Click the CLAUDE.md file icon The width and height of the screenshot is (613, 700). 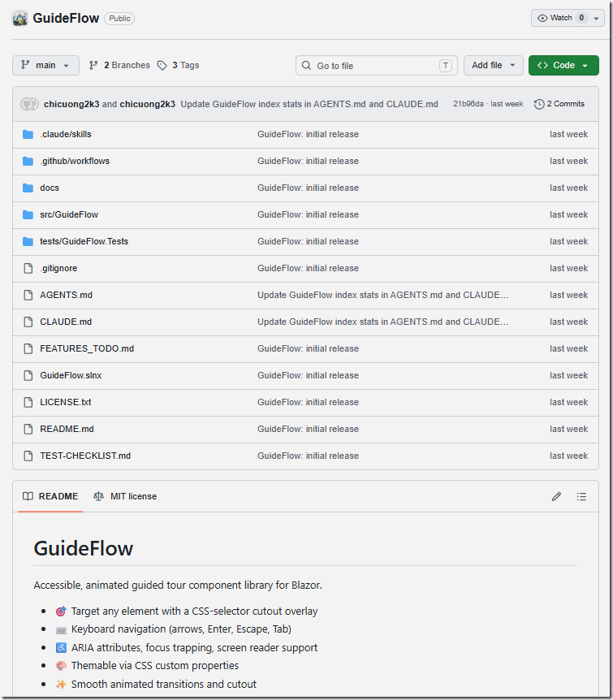(x=28, y=322)
